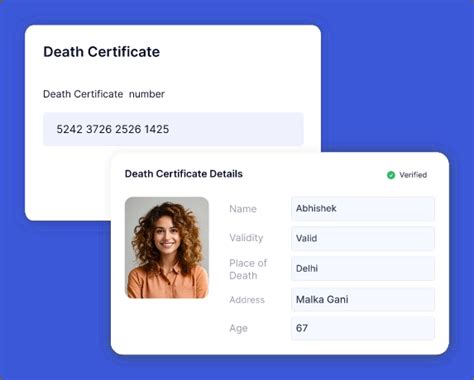The width and height of the screenshot is (474, 380).
Task: Click the Name label
Action: 243,209
